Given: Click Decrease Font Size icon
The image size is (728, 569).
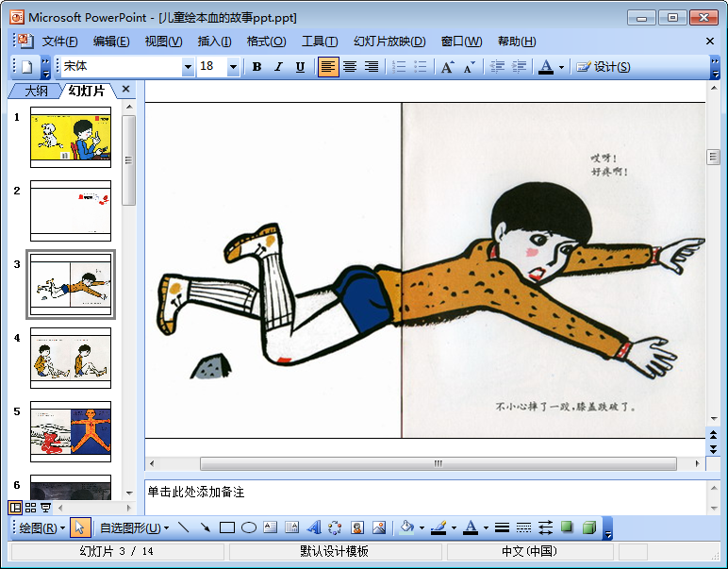Looking at the screenshot, I should [469, 67].
